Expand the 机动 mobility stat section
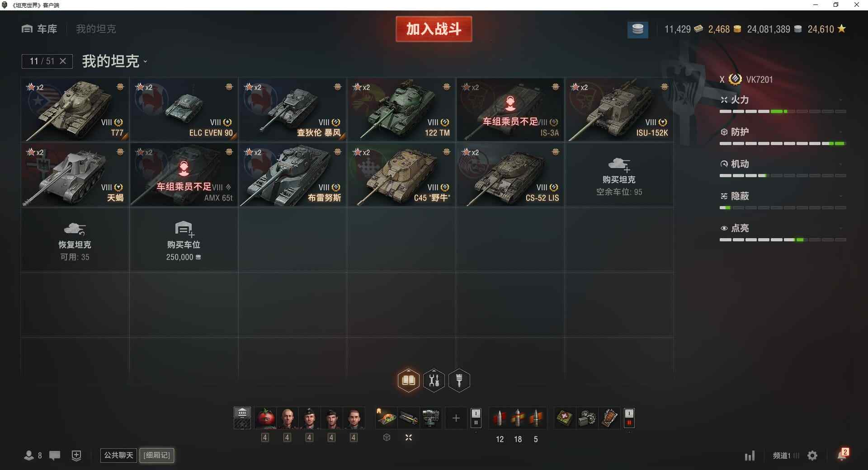This screenshot has height=470, width=868. tap(783, 164)
